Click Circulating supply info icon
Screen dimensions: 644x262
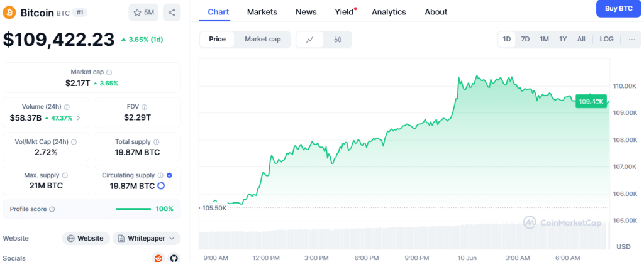coord(160,175)
